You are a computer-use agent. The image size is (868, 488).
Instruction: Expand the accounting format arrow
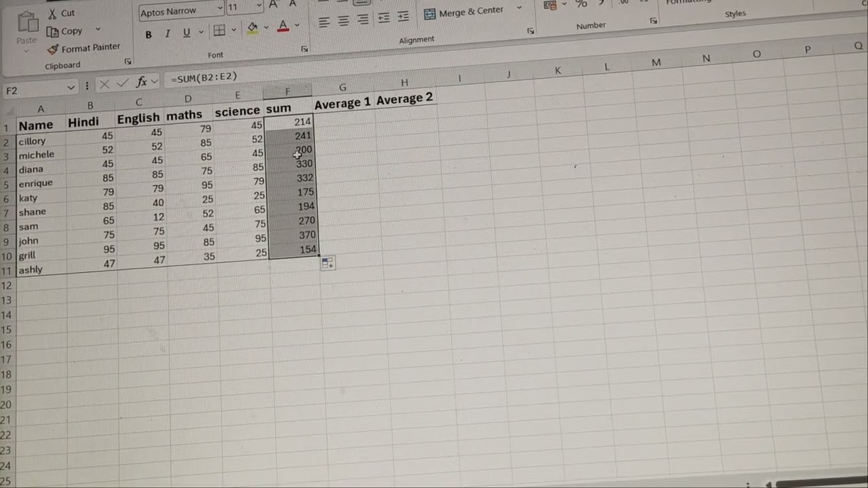pyautogui.click(x=564, y=4)
